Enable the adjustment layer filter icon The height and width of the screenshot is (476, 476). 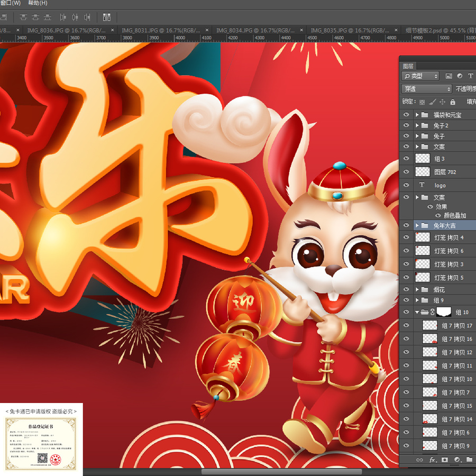pos(460,76)
